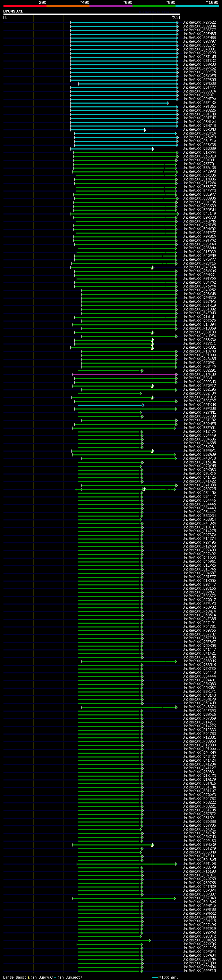Open hit UniRef100_P27522
This screenshot has height=980, width=222.
click(199, 23)
